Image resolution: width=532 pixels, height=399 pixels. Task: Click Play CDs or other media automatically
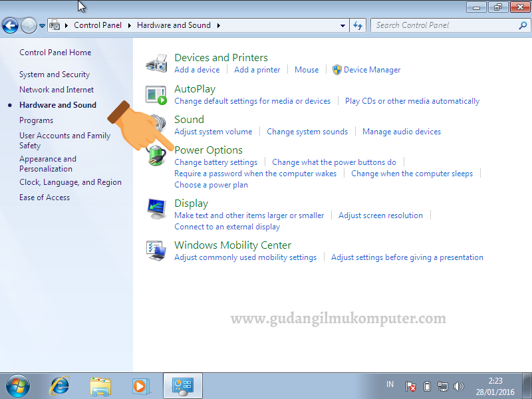[x=412, y=101]
